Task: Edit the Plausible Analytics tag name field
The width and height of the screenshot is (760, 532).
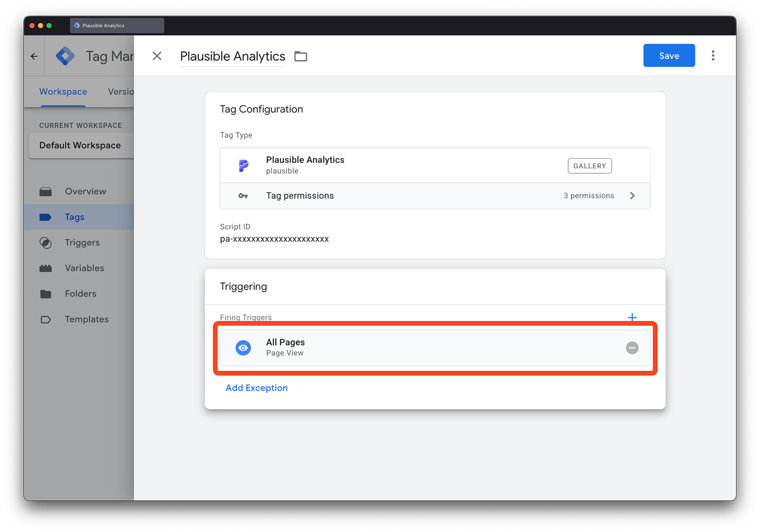Action: pos(232,56)
